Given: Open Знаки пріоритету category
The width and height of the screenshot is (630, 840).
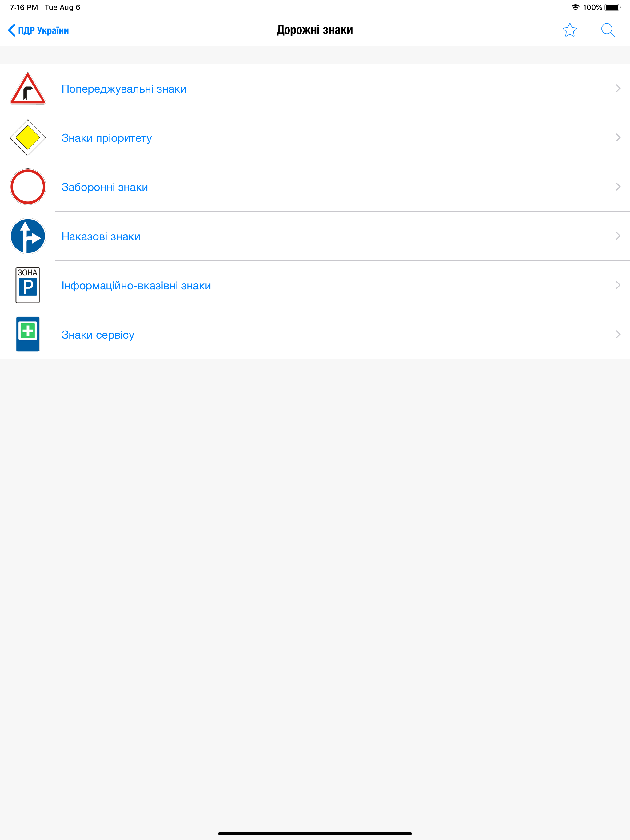Looking at the screenshot, I should click(315, 137).
